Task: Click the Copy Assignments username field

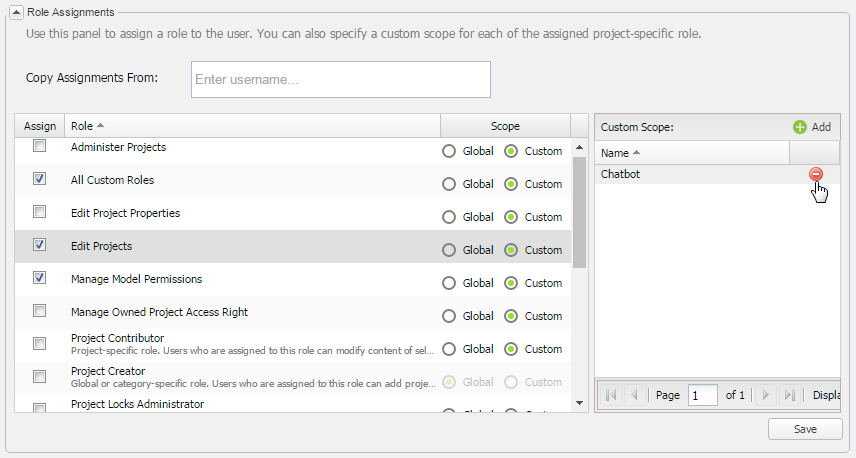Action: tap(340, 80)
